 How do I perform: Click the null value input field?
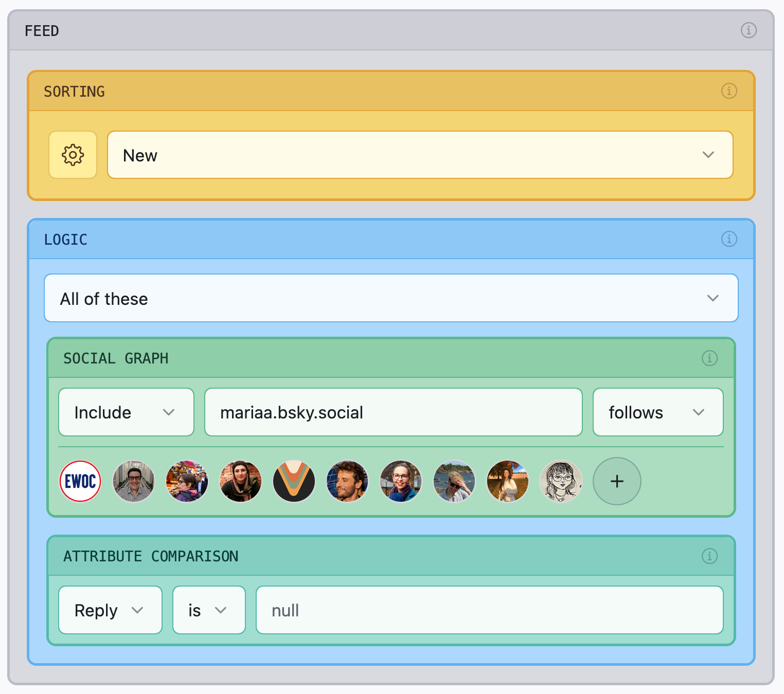(x=489, y=610)
